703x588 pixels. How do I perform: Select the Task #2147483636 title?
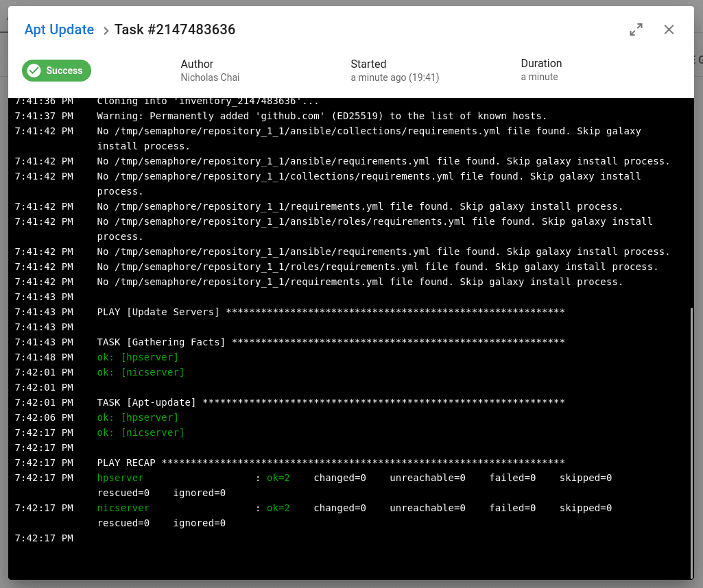click(x=175, y=29)
